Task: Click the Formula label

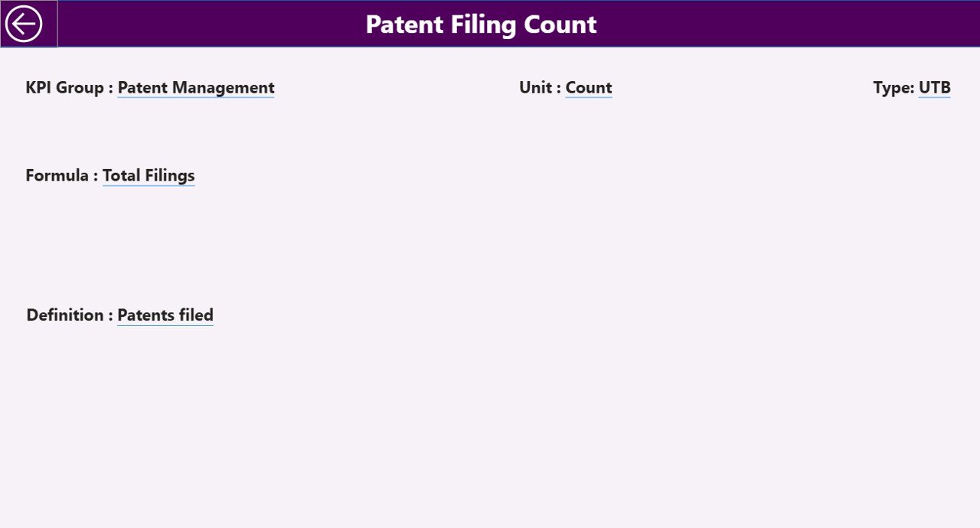Action: click(x=60, y=175)
